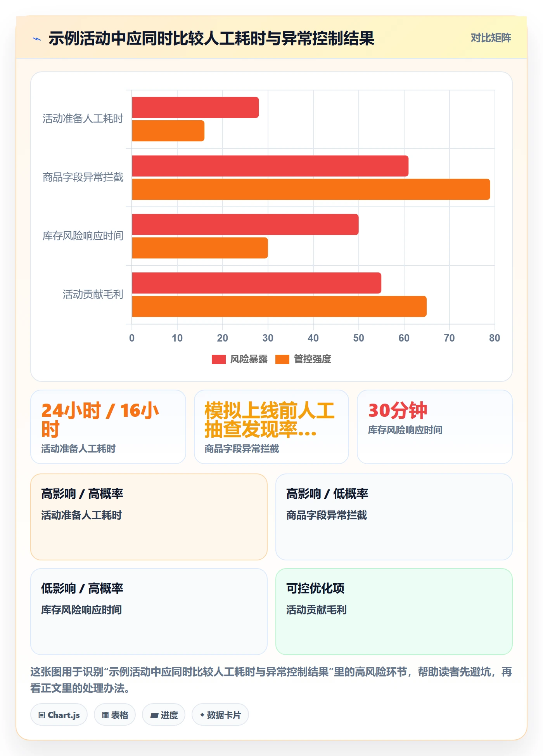
Task: Click the orange 管控强度 bar for 活动准备人工耗时
Action: click(168, 131)
